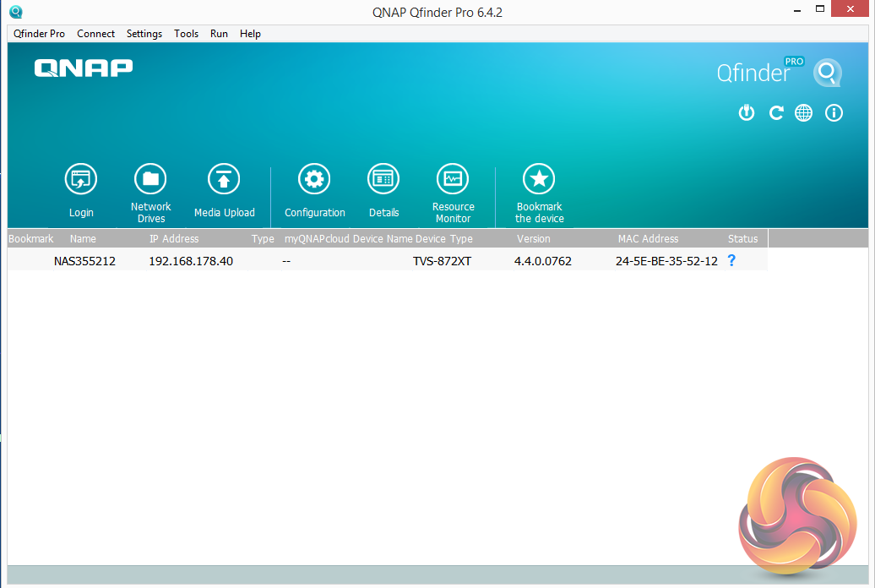Viewport: 875px width, 588px height.
Task: Click the Qfinder app icon in title bar
Action: (x=15, y=12)
